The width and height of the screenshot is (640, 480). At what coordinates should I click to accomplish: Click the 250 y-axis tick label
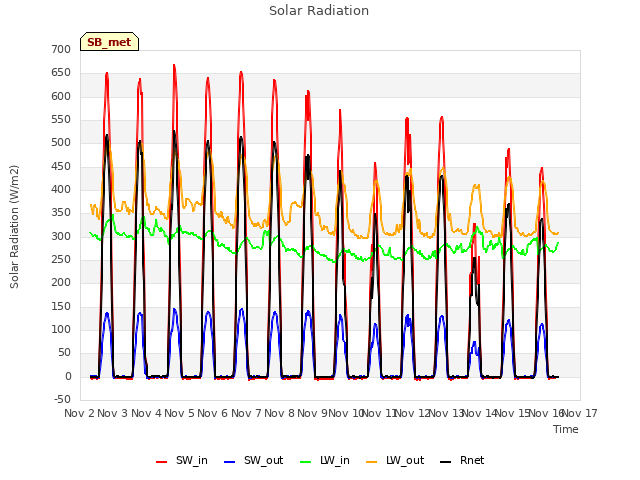[x=61, y=260]
